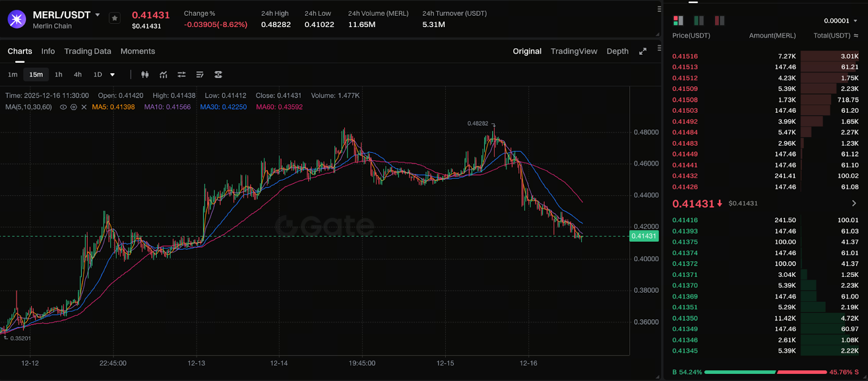Viewport: 868px width, 381px height.
Task: Click the menu handle above the chart panel
Action: [x=659, y=9]
